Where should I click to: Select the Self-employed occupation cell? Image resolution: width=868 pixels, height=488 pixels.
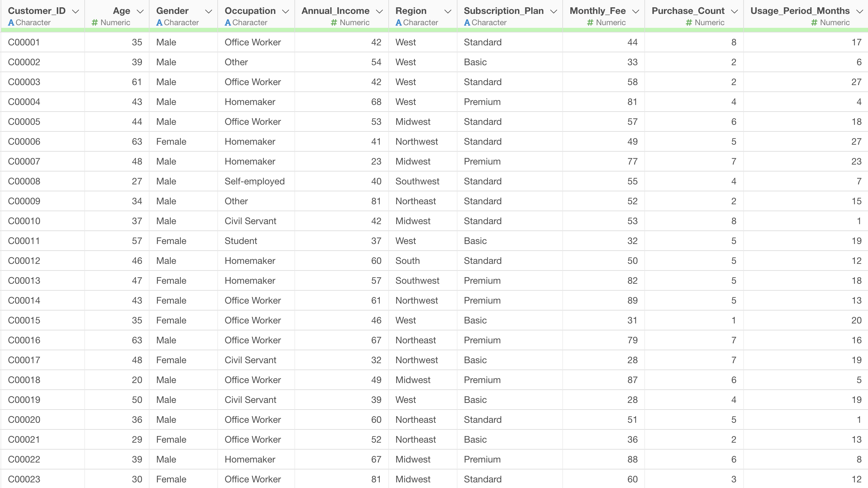pyautogui.click(x=254, y=181)
